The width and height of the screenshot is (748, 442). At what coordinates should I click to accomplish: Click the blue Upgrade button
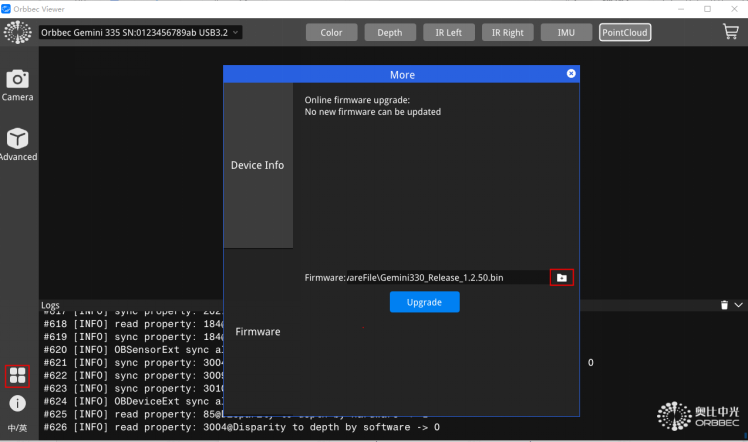[424, 302]
